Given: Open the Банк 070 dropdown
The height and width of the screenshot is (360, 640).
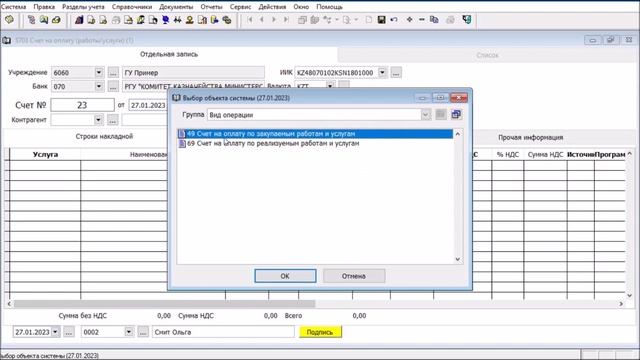Looking at the screenshot, I should (99, 87).
